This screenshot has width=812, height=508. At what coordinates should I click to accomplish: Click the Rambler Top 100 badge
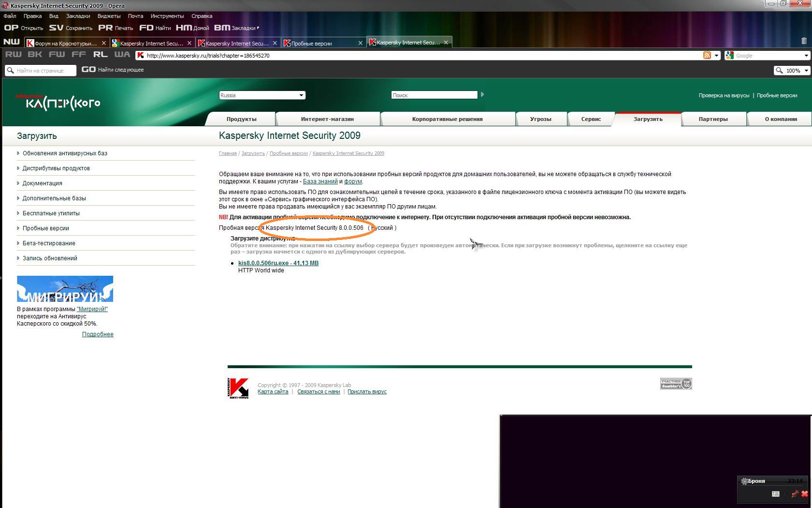(x=676, y=384)
